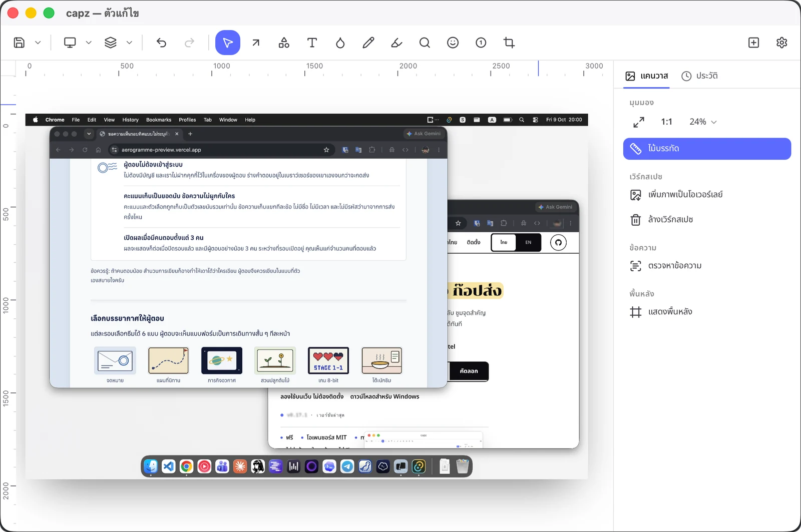Click เพิ่มภาพเป็นโอเวอร์เลย์ to add overlay
The width and height of the screenshot is (801, 532).
coord(707,195)
